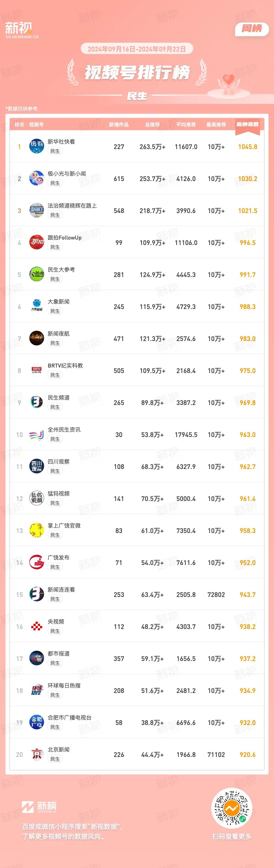Open the 法治频道晓辉在路上 account name
The image size is (274, 868).
72,206
